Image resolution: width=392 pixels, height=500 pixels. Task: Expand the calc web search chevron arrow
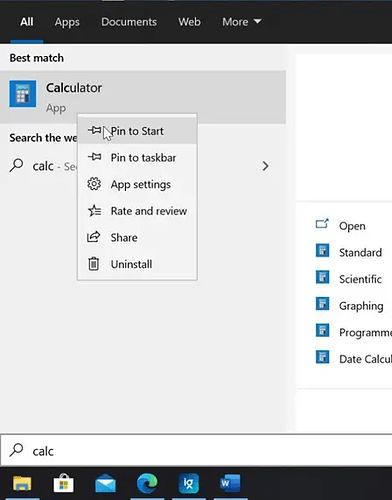tap(265, 166)
